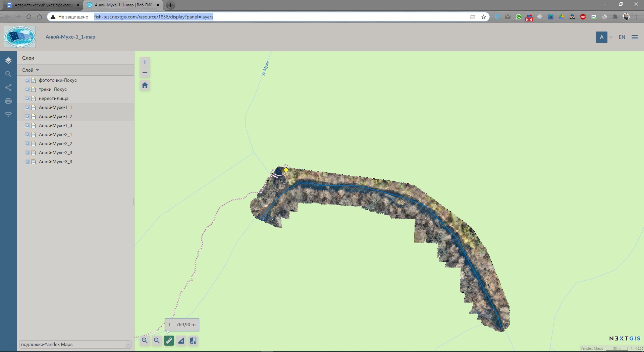Select the нерестилища layer name
644x352 pixels.
(x=54, y=99)
